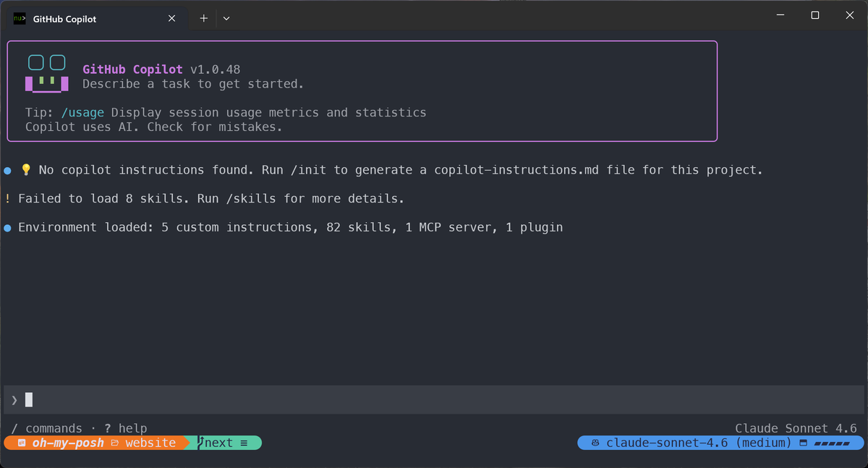Click 'Copilot uses AI. Check for mistakes.'
The width and height of the screenshot is (868, 468).
pos(153,127)
